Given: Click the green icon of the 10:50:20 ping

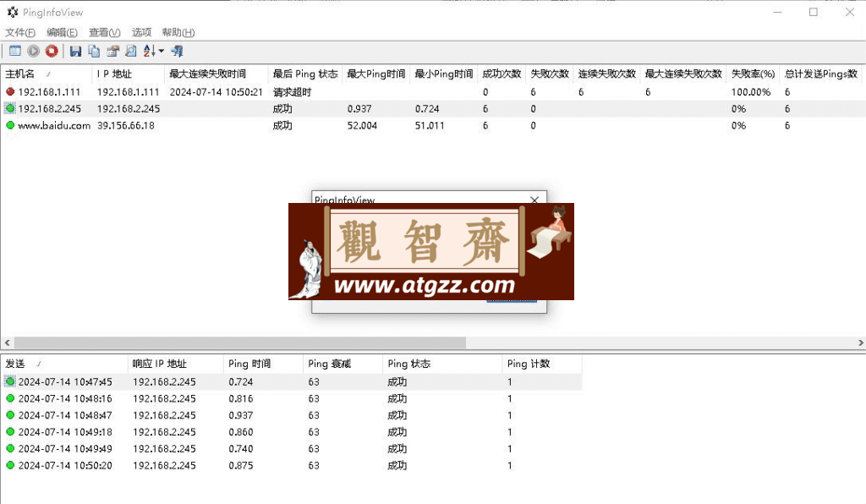Looking at the screenshot, I should (x=10, y=465).
